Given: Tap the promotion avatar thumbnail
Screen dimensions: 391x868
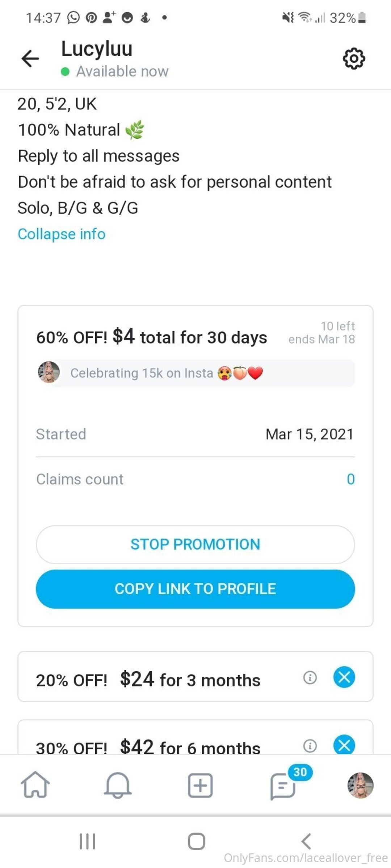Looking at the screenshot, I should click(49, 372).
